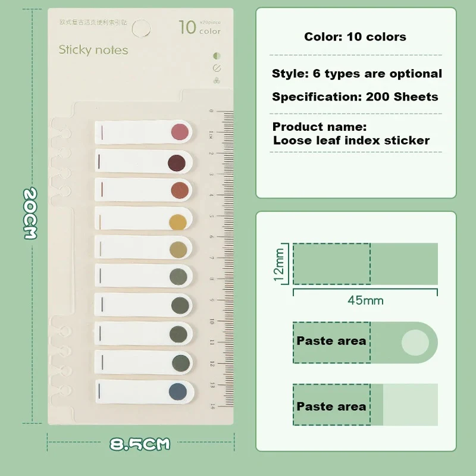
Task: Click the "Sticky notes" title on the card
Action: pyautogui.click(x=93, y=50)
